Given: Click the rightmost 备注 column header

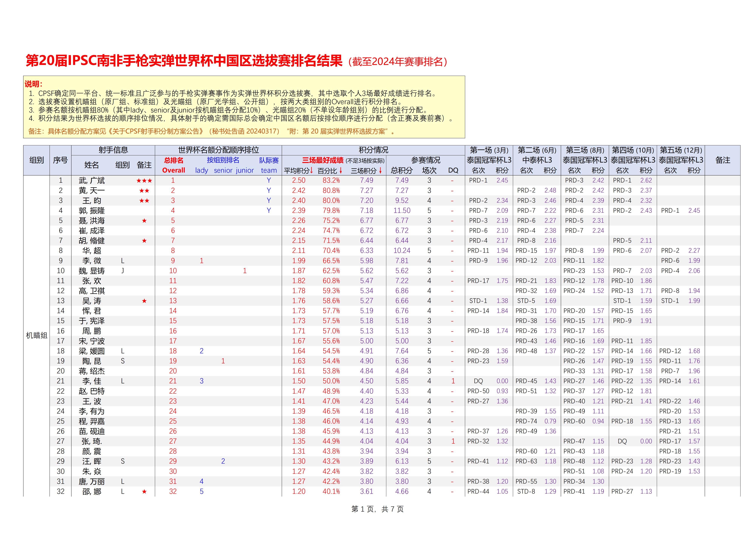Looking at the screenshot, I should [x=723, y=160].
